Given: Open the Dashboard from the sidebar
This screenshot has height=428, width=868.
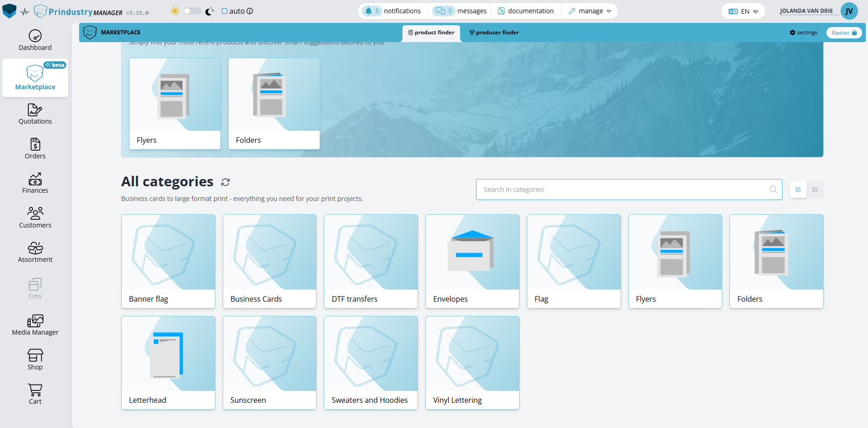Looking at the screenshot, I should [35, 40].
